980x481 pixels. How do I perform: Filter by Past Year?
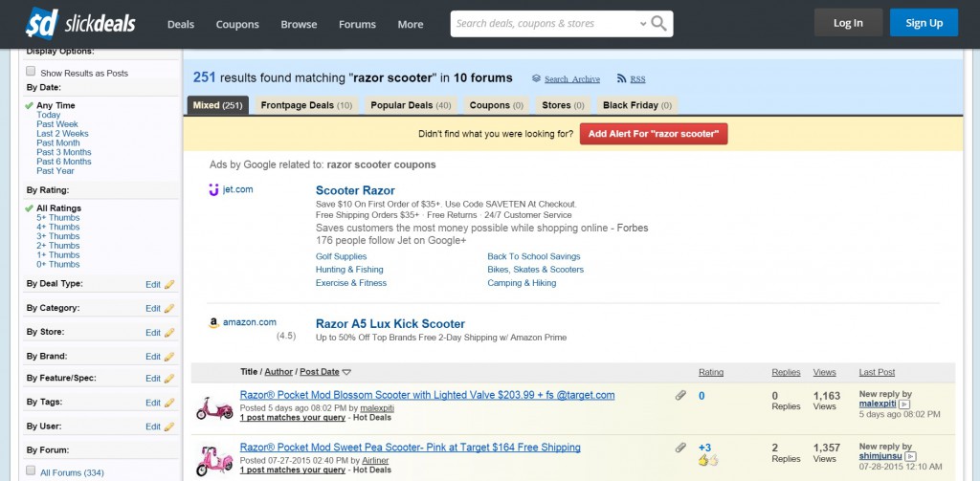pos(55,171)
